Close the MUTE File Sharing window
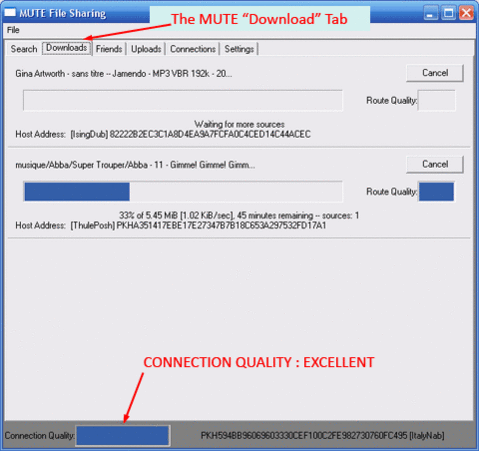Image resolution: width=479 pixels, height=451 pixels. click(466, 13)
